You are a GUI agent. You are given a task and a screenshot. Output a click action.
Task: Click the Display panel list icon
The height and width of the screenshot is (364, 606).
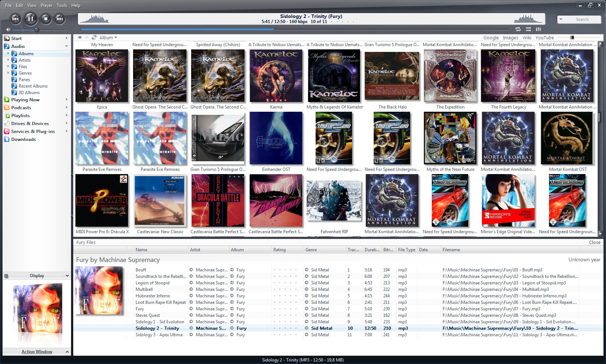(6, 276)
